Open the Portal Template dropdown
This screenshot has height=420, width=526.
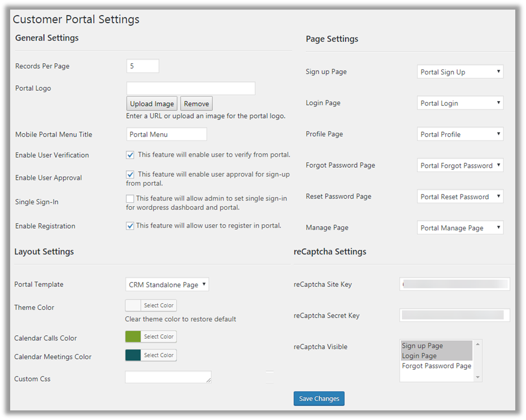coord(167,285)
